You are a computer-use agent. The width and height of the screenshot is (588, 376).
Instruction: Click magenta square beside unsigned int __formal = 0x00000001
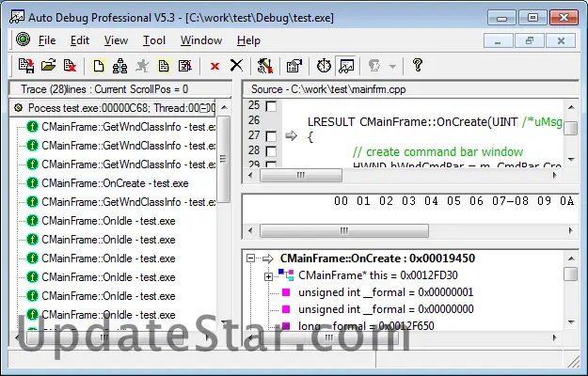[286, 292]
